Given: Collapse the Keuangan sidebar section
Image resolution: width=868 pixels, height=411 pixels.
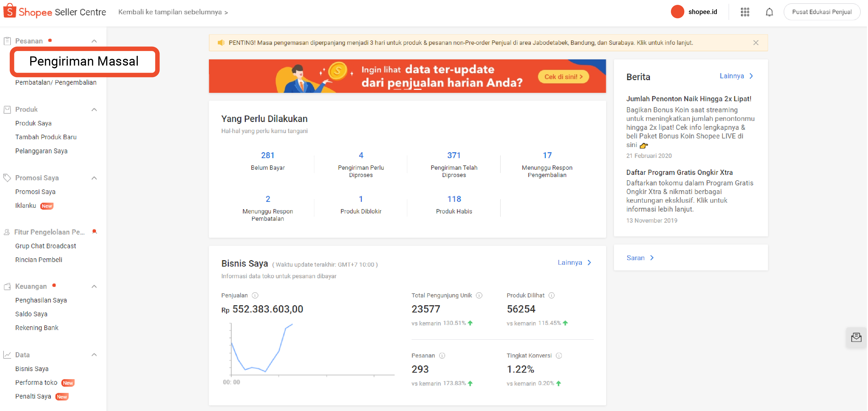Looking at the screenshot, I should click(94, 286).
